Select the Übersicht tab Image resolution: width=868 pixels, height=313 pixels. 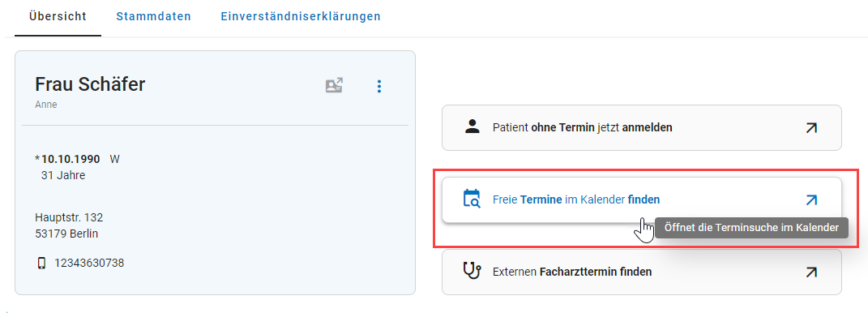click(58, 16)
